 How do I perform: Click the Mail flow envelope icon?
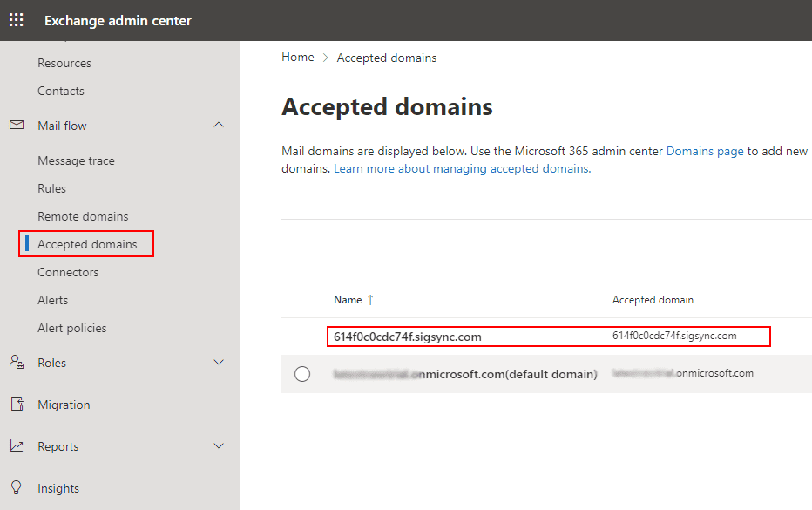click(x=17, y=126)
